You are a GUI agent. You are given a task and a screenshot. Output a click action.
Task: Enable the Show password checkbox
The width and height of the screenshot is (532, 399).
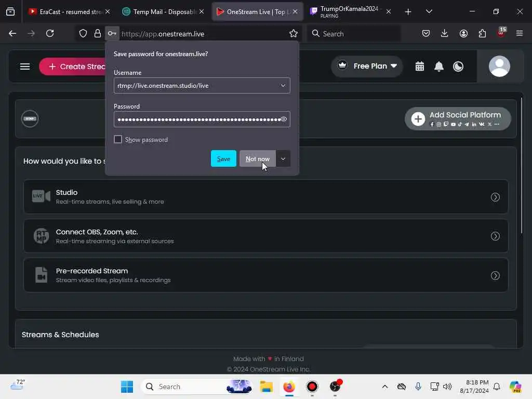118,139
